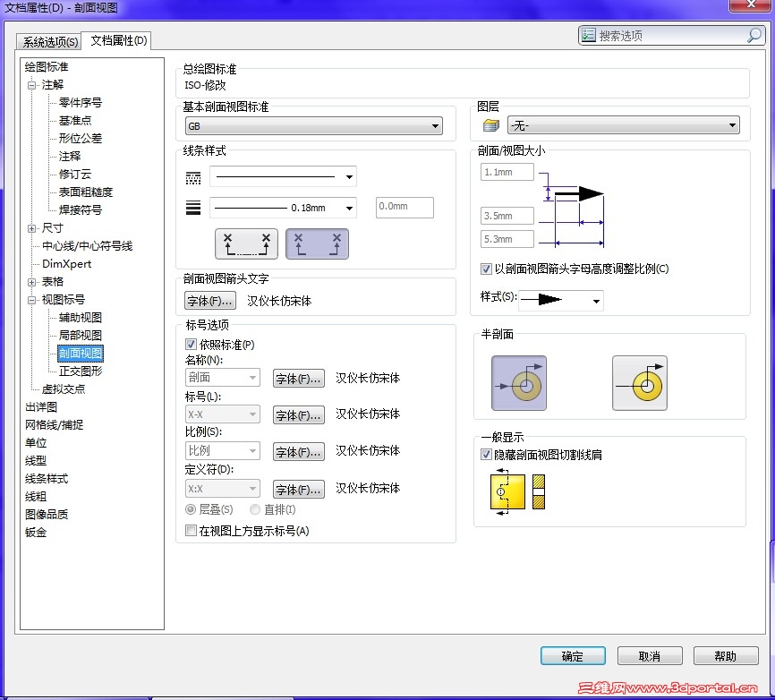Select 焊接符号 in the tree
Image resolution: width=775 pixels, height=700 pixels.
(80, 210)
